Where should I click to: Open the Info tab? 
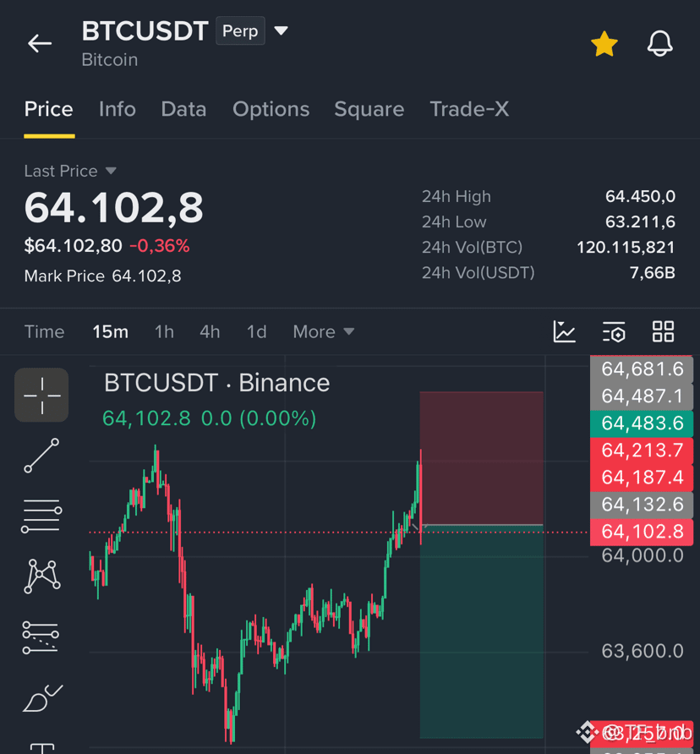pyautogui.click(x=117, y=109)
